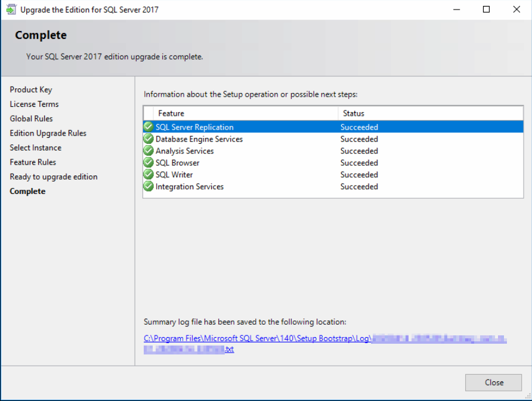Click the green checkmark beside Analysis Services
Screen dimensions: 532x401
(149, 151)
